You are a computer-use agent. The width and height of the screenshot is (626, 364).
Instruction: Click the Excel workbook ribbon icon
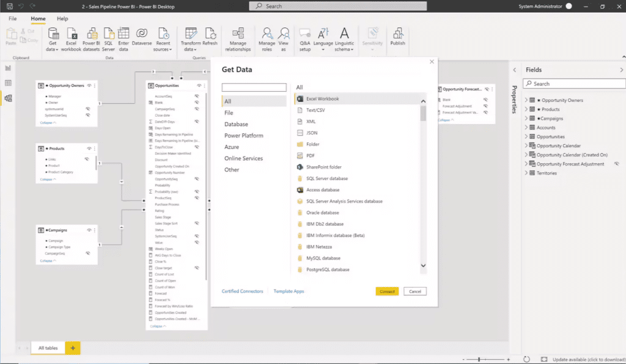click(x=71, y=39)
